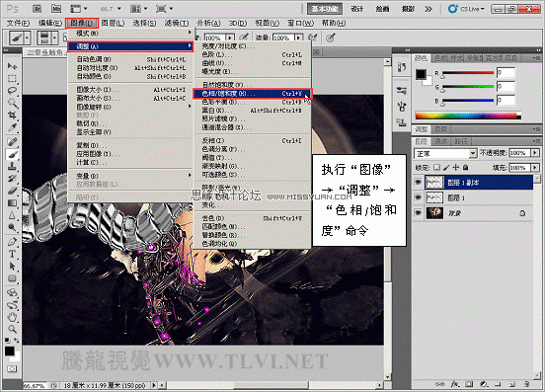Click the Delete layer trash icon
The image size is (545, 392).
click(527, 384)
